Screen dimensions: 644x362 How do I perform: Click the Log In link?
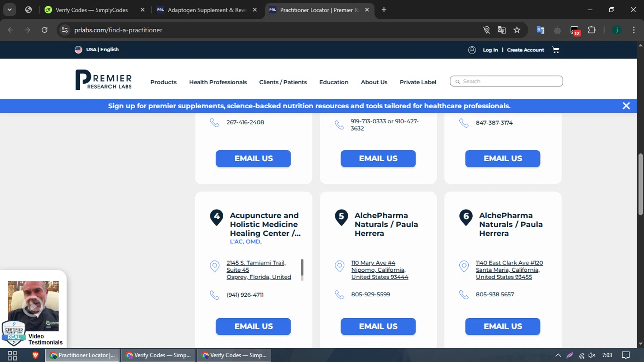490,50
